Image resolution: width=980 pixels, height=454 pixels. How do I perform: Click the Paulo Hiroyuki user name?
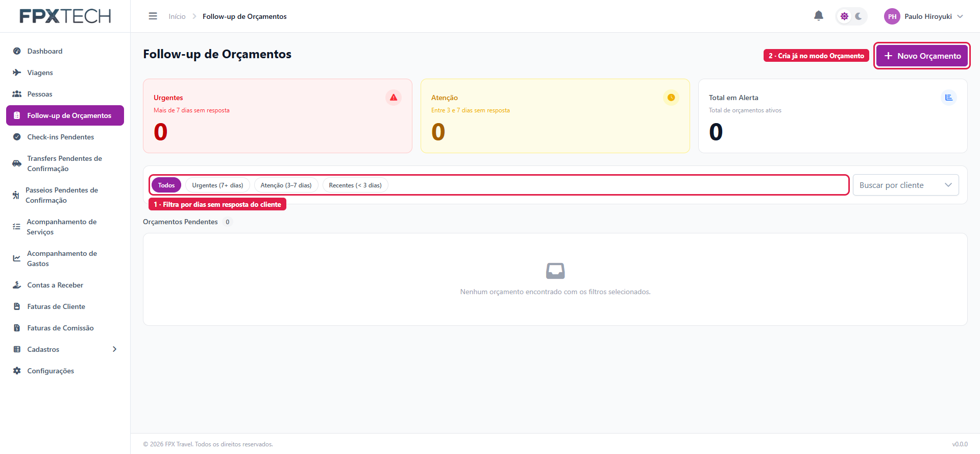coord(928,16)
